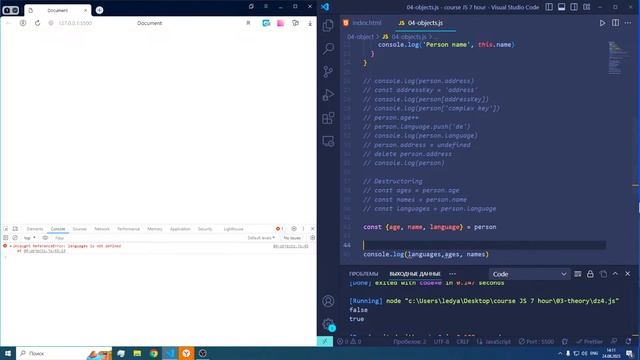Close the VS Code bottom panel
Image resolution: width=640 pixels, height=360 pixels.
(x=628, y=274)
